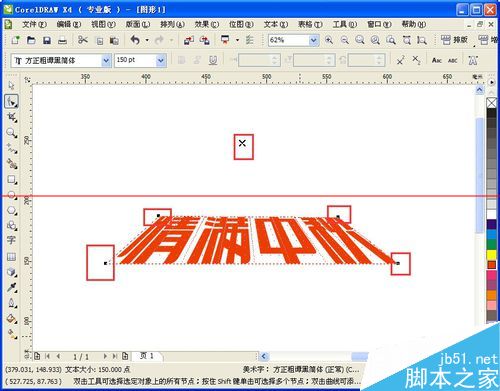500x391 pixels.
Task: Open the 文件 (File) menu
Action: coord(34,24)
